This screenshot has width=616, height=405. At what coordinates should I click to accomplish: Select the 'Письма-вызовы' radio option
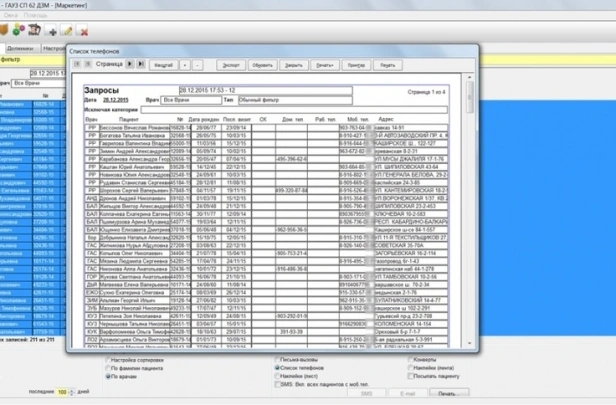pos(278,359)
